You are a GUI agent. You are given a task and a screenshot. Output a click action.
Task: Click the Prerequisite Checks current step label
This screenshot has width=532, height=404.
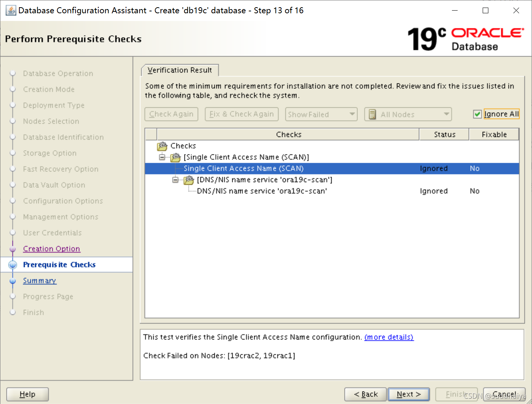[59, 265]
